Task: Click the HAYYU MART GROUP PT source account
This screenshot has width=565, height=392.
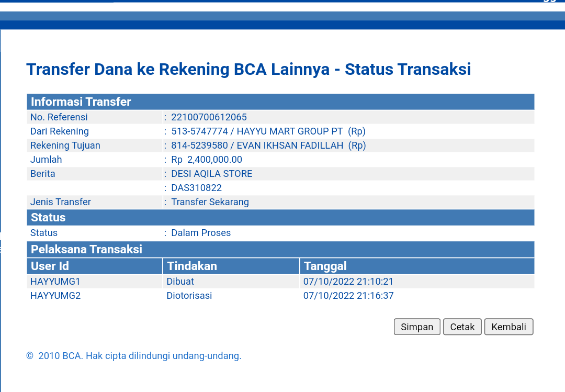Action: click(268, 131)
